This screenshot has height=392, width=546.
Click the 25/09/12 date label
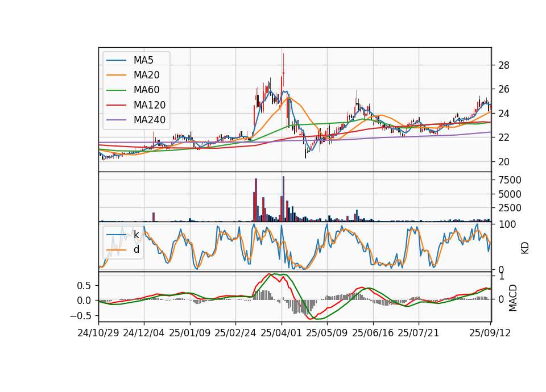click(x=490, y=333)
